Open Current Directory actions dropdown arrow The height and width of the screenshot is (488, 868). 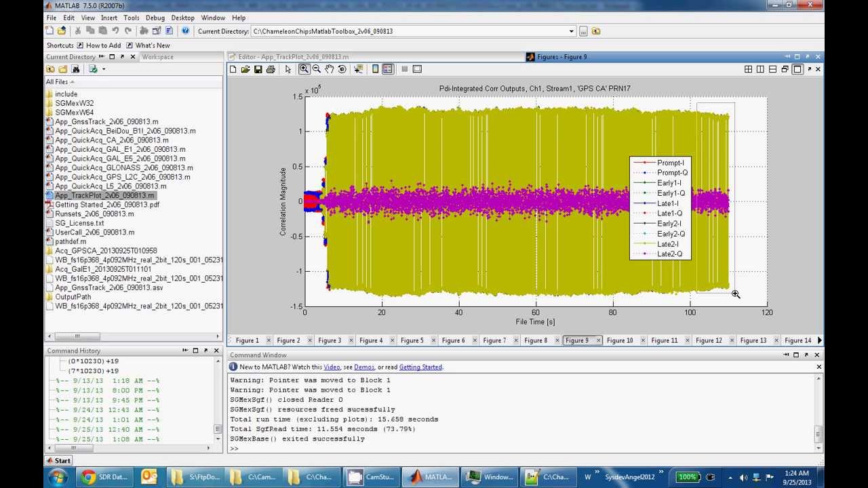tap(103, 69)
